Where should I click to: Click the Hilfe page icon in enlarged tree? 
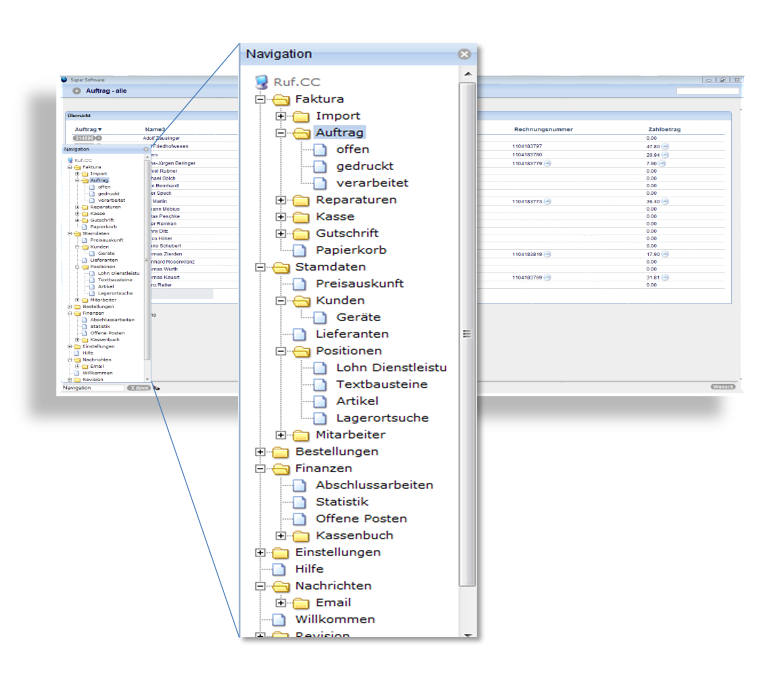pos(281,569)
